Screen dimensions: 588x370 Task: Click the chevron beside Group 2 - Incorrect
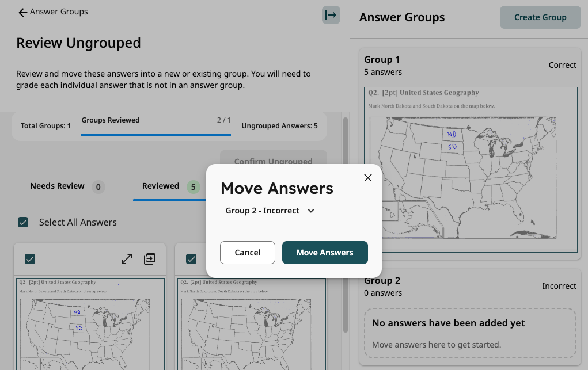point(311,211)
